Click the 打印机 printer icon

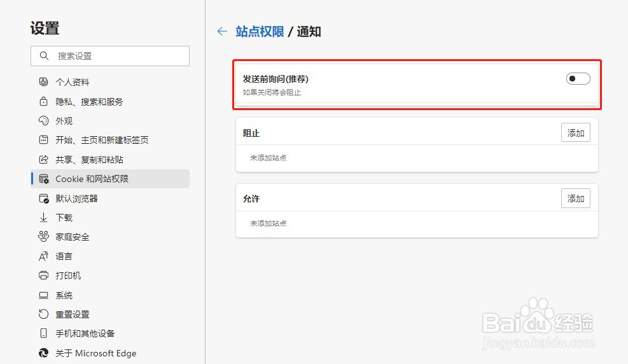[43, 276]
